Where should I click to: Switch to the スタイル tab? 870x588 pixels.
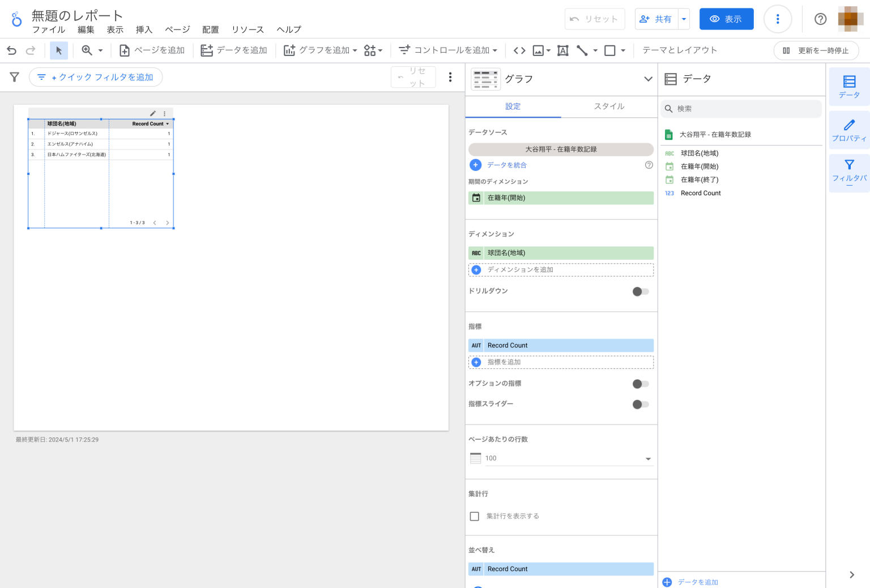pos(609,106)
